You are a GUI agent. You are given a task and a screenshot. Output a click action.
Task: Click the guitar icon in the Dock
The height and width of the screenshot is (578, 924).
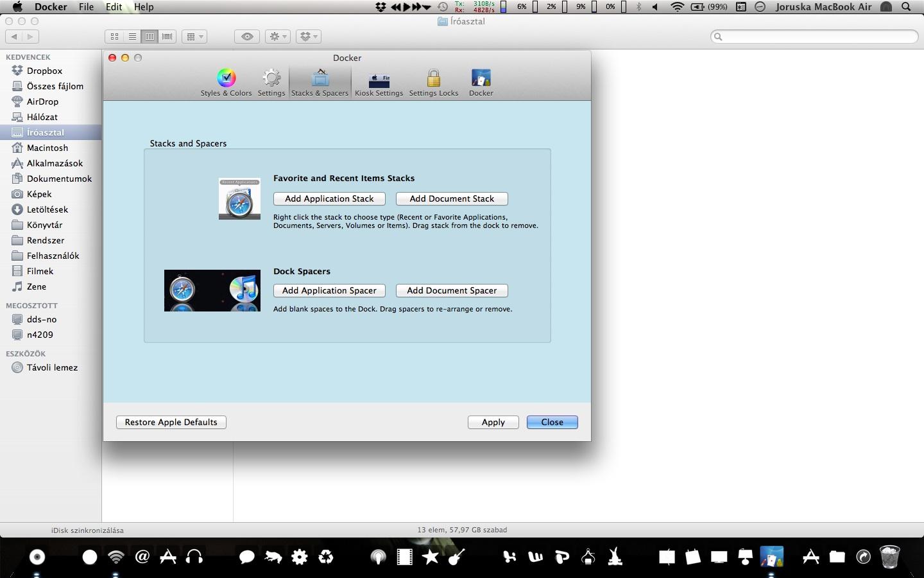(456, 557)
